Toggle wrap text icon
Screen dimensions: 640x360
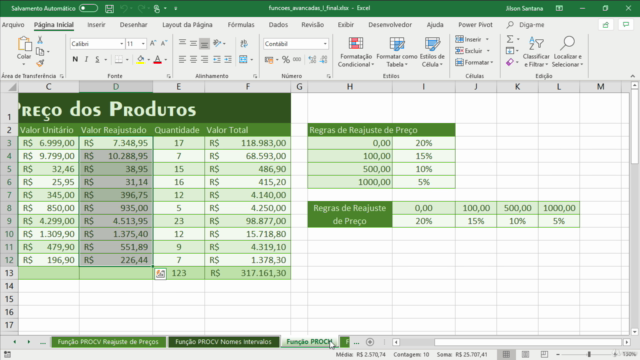244,43
